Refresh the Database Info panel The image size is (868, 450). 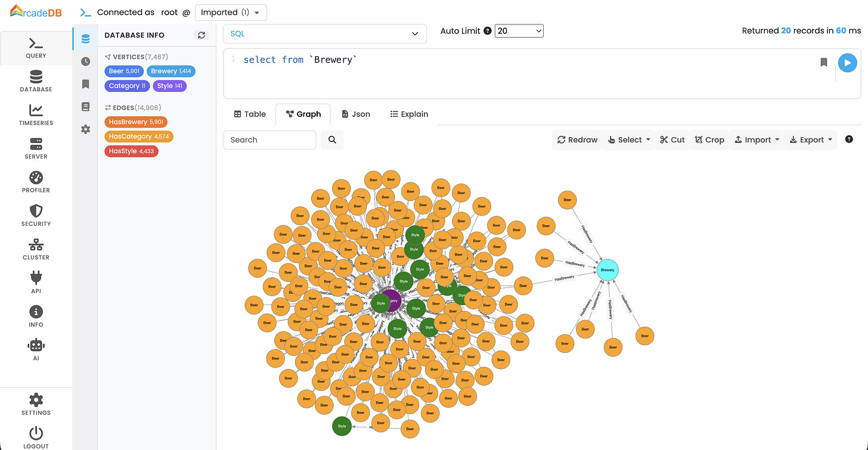tap(201, 35)
